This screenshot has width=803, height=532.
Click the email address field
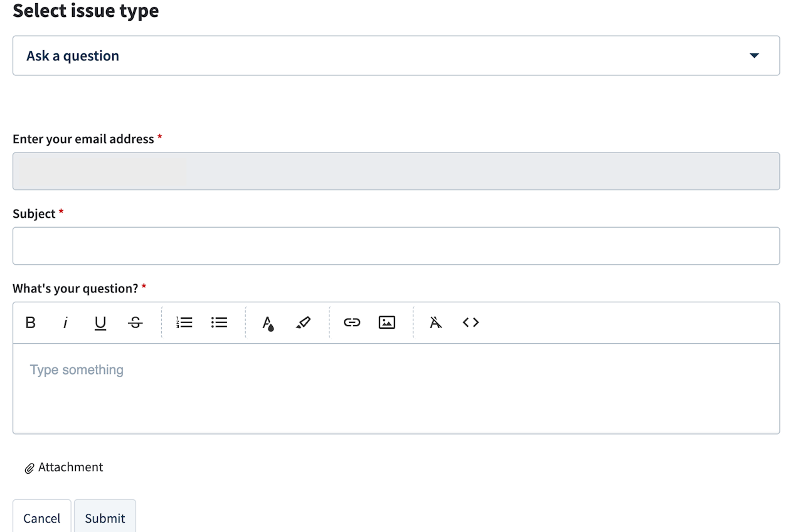[396, 171]
